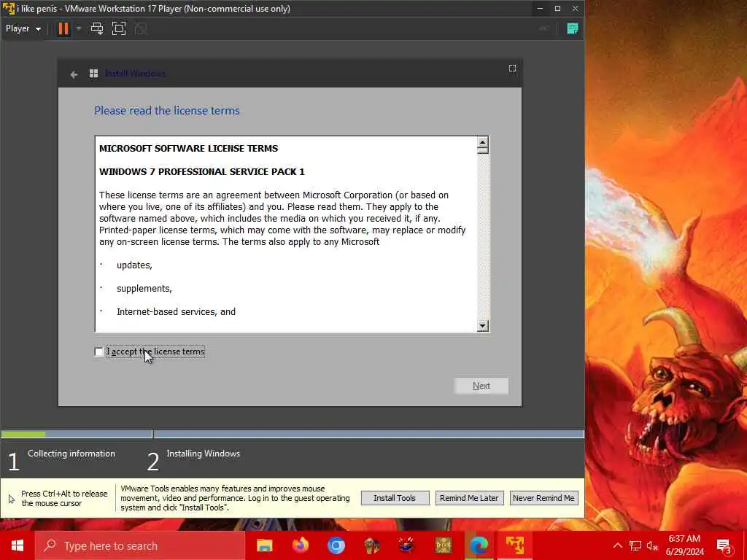
Task: Click 'MICROSOFT SOFTWARE LICENSE TERMS' title text
Action: coord(189,149)
